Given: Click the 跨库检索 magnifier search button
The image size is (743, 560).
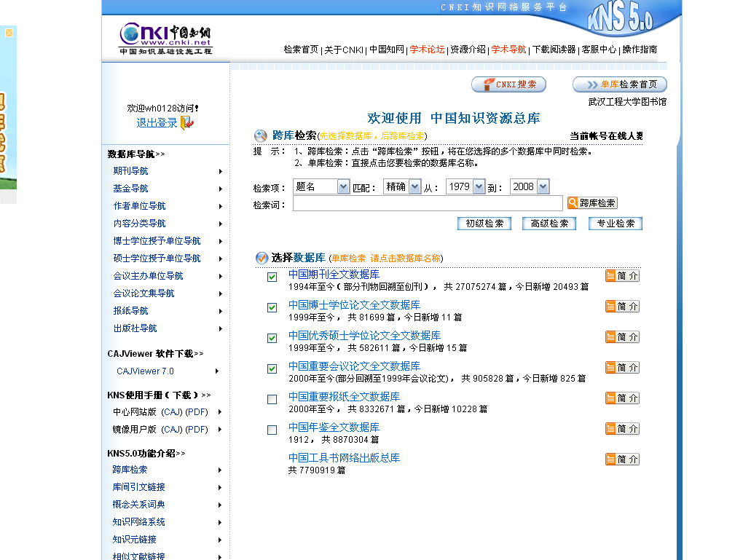Looking at the screenshot, I should click(x=592, y=202).
